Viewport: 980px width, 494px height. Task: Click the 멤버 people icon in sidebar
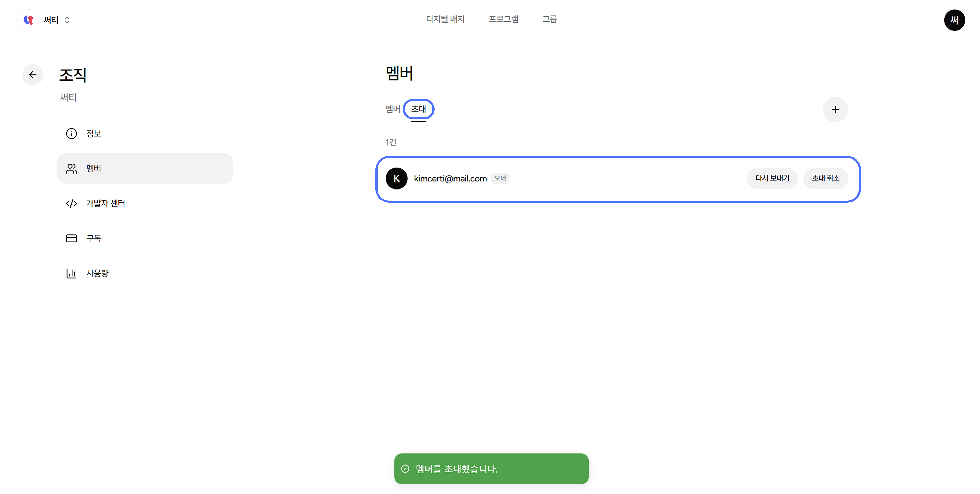[72, 169]
